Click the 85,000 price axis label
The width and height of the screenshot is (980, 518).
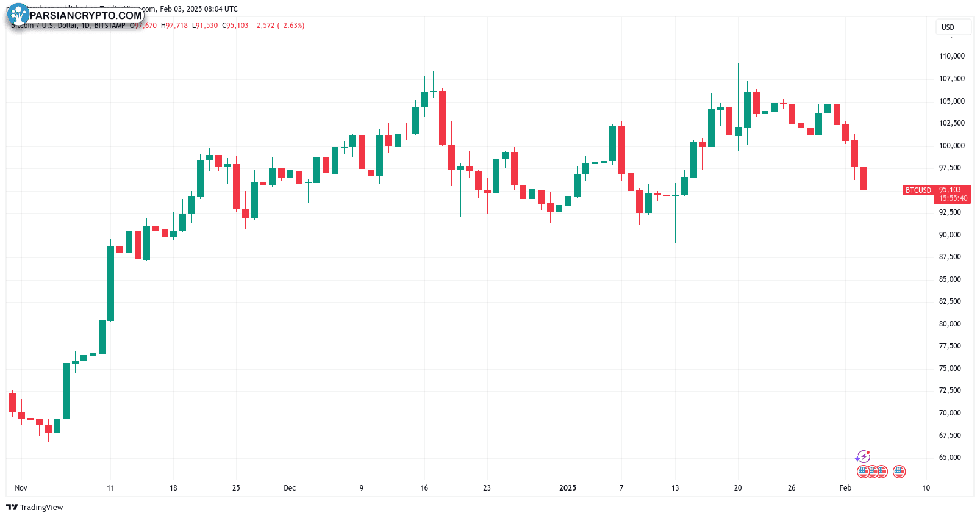(950, 279)
